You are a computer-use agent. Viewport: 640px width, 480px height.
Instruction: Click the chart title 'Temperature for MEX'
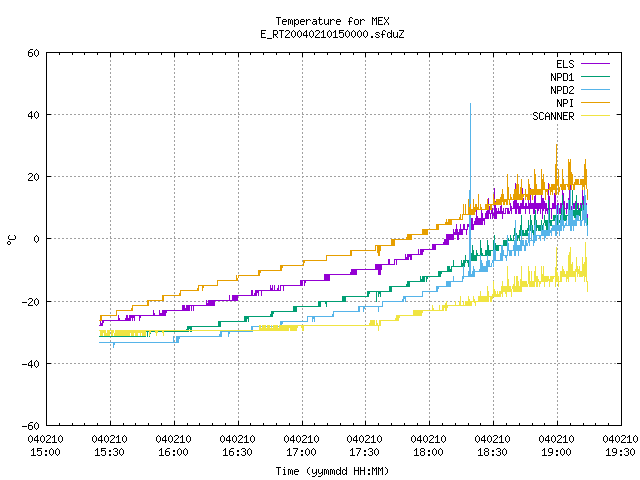[x=332, y=21]
